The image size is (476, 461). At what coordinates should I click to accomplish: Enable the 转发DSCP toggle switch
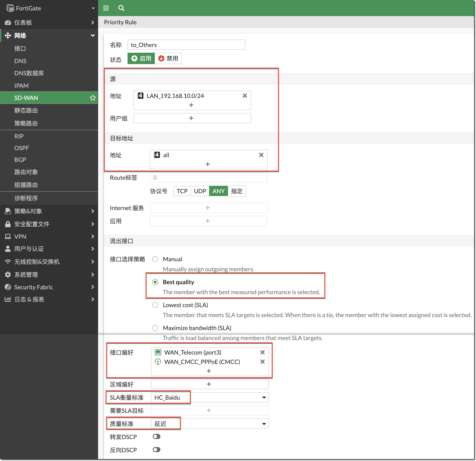[156, 436]
